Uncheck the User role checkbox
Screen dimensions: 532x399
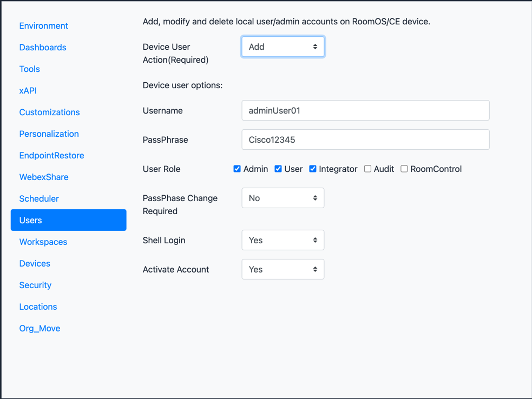278,169
